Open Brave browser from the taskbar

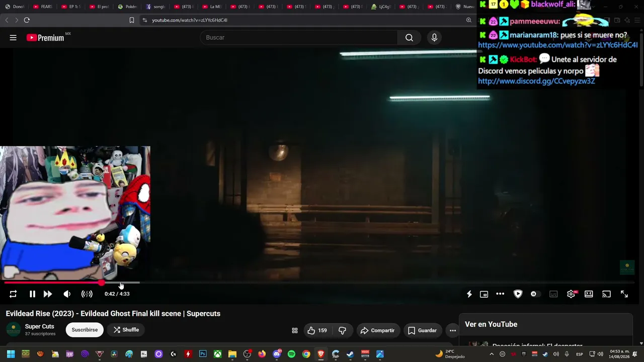[x=321, y=354]
